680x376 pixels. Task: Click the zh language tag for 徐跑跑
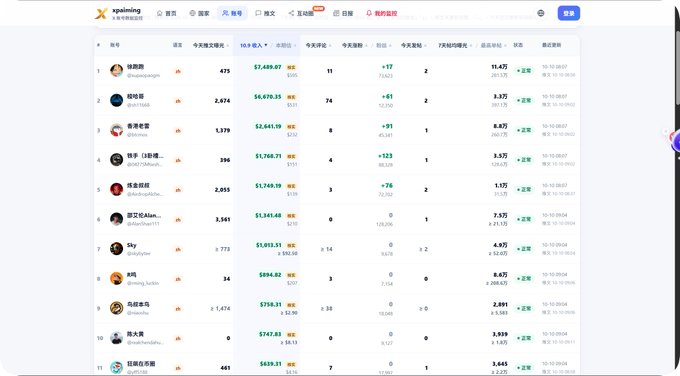pyautogui.click(x=178, y=71)
